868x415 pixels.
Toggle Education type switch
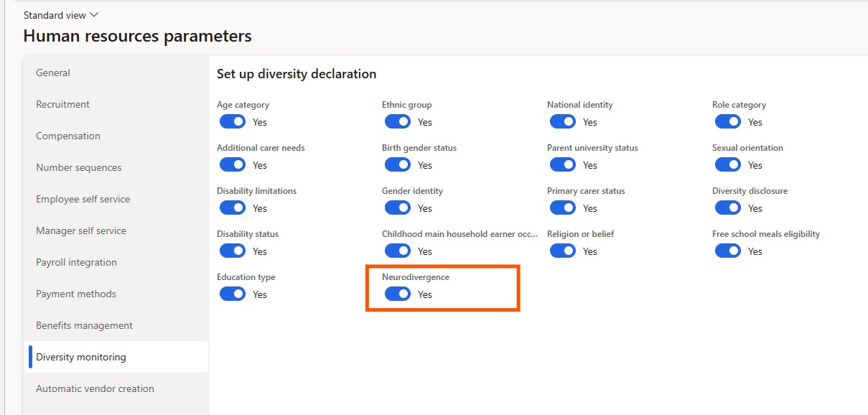point(233,294)
